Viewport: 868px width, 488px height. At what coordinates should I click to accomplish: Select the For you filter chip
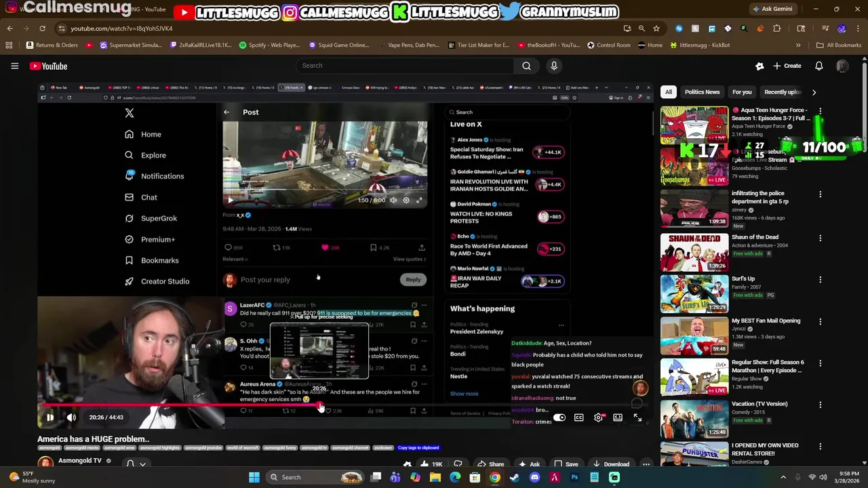pyautogui.click(x=742, y=92)
